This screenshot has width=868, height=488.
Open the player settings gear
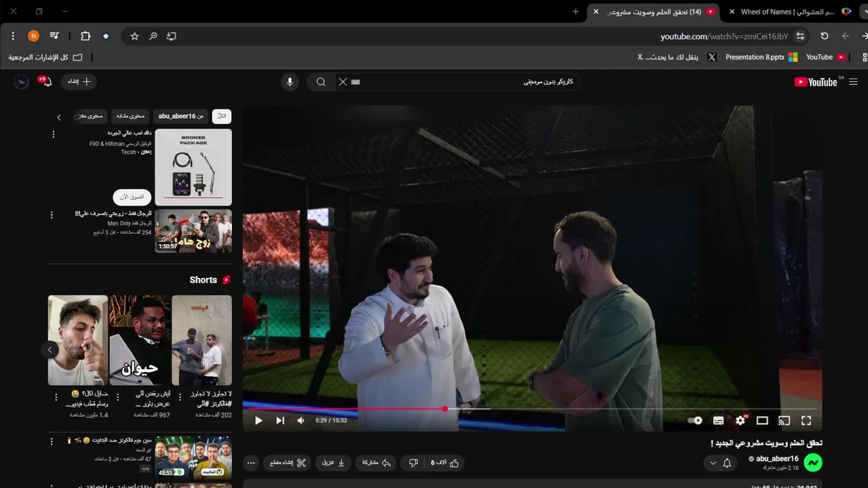(741, 420)
